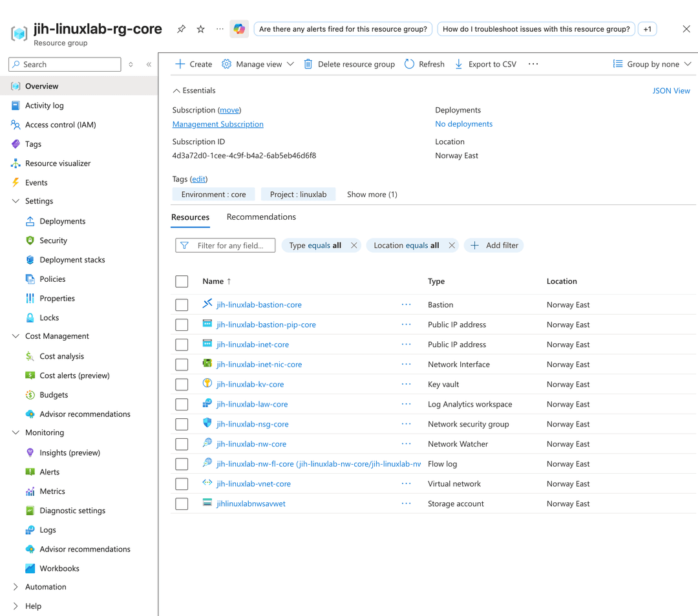698x616 pixels.
Task: Pin the resource group to dashboard
Action: click(x=181, y=29)
